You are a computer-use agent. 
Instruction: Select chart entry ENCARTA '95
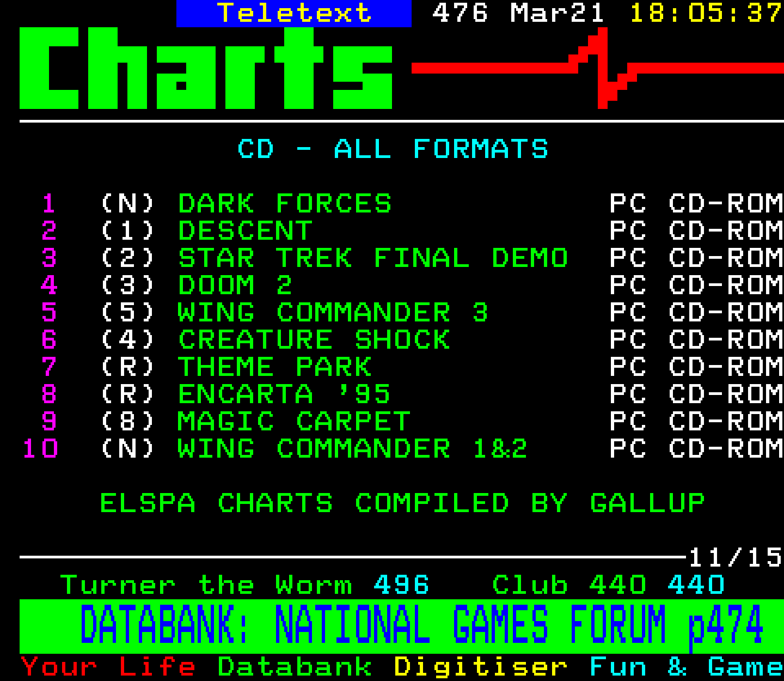point(284,394)
